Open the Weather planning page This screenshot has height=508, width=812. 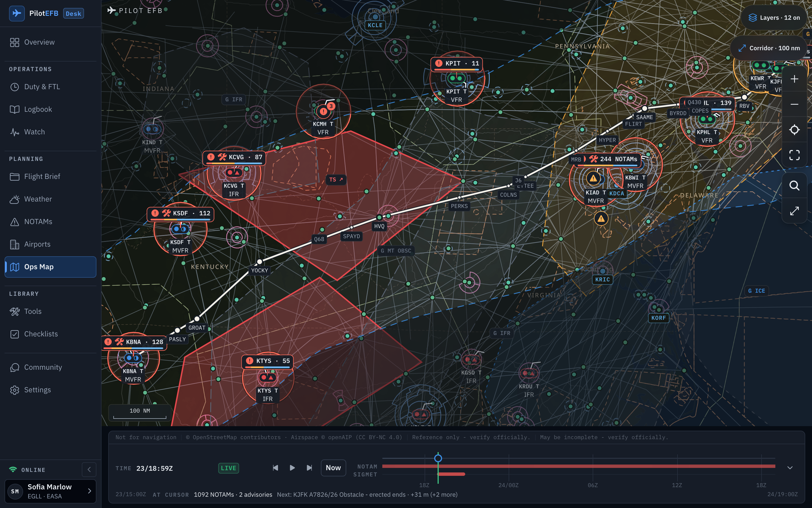(x=50, y=199)
